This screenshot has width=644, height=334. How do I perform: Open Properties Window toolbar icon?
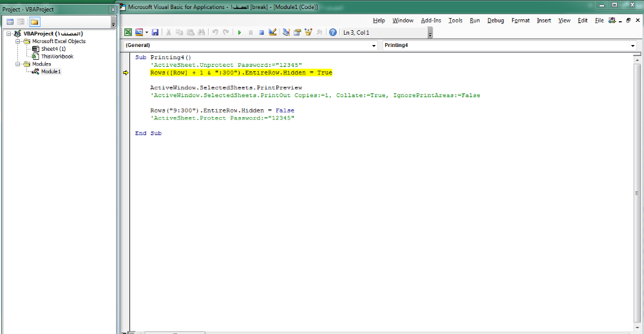[297, 32]
